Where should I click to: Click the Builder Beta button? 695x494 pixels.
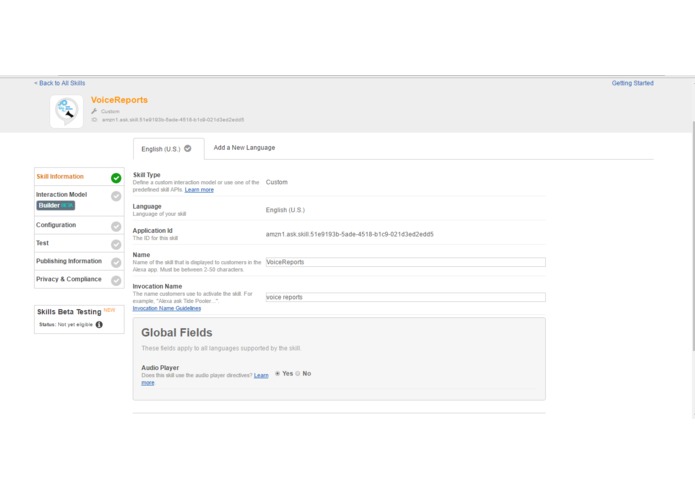coord(56,206)
